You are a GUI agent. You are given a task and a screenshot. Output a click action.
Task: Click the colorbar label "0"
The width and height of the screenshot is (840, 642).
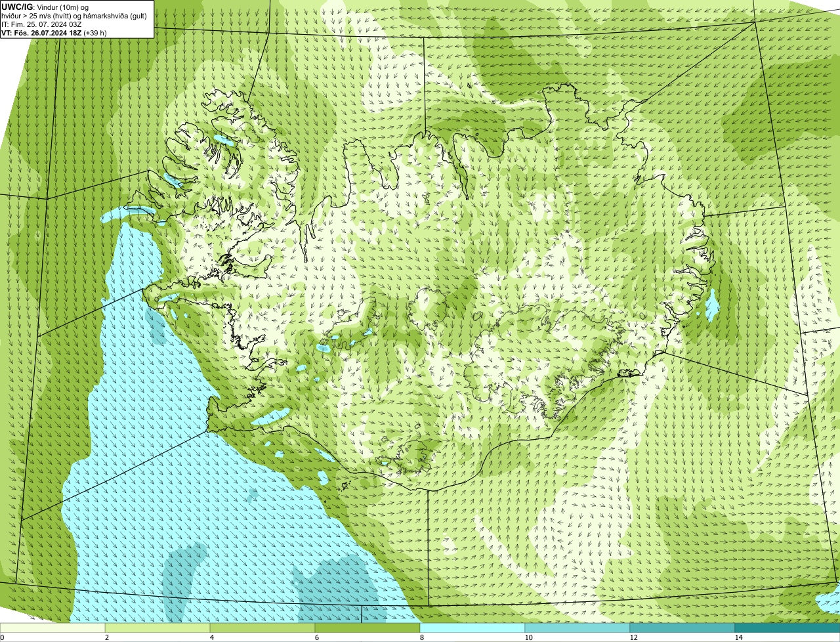(2, 637)
